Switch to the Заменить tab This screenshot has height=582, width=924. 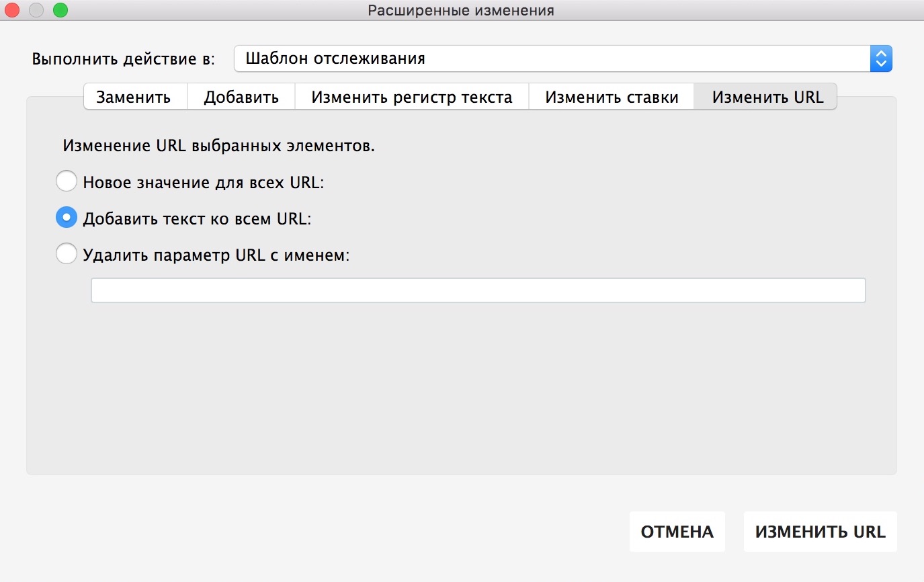(134, 97)
